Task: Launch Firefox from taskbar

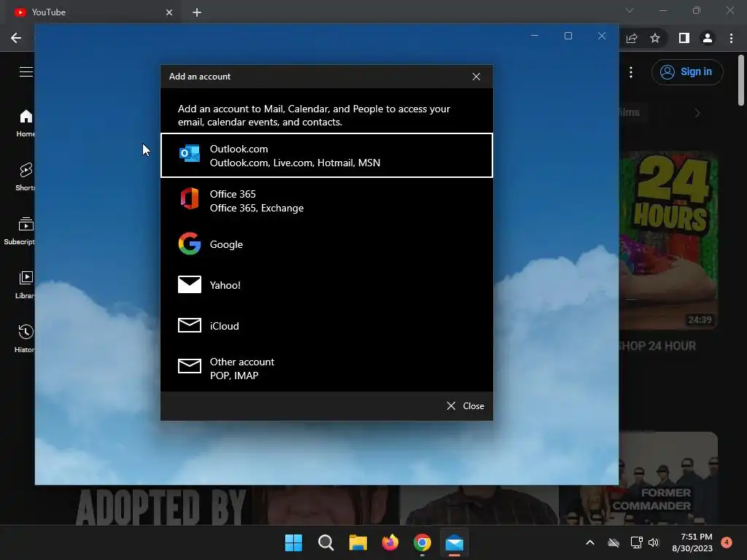Action: tap(390, 542)
